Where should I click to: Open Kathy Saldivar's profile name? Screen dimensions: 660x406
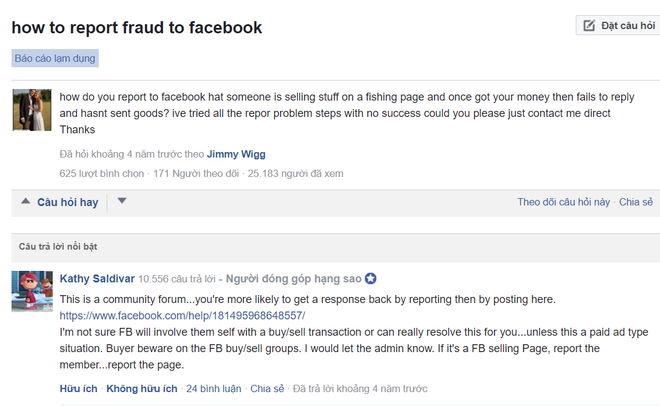pos(96,279)
